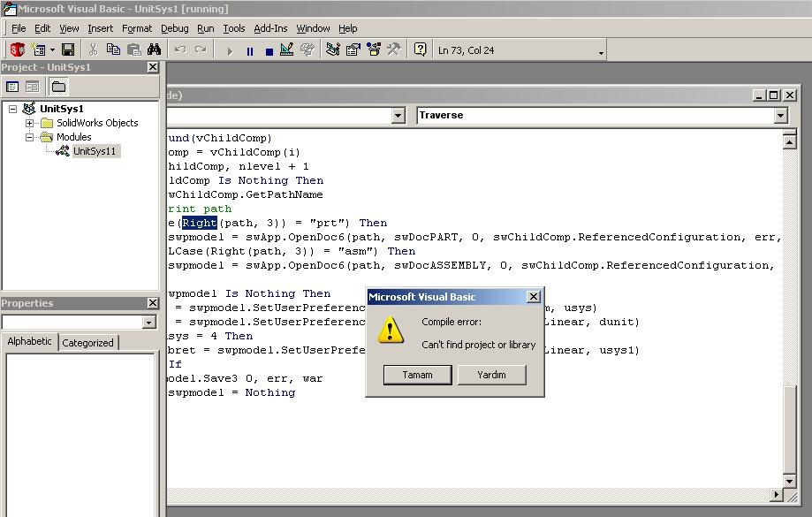Image resolution: width=812 pixels, height=517 pixels.
Task: Click code window horizontal scrollbar right arrow
Action: coord(776,495)
